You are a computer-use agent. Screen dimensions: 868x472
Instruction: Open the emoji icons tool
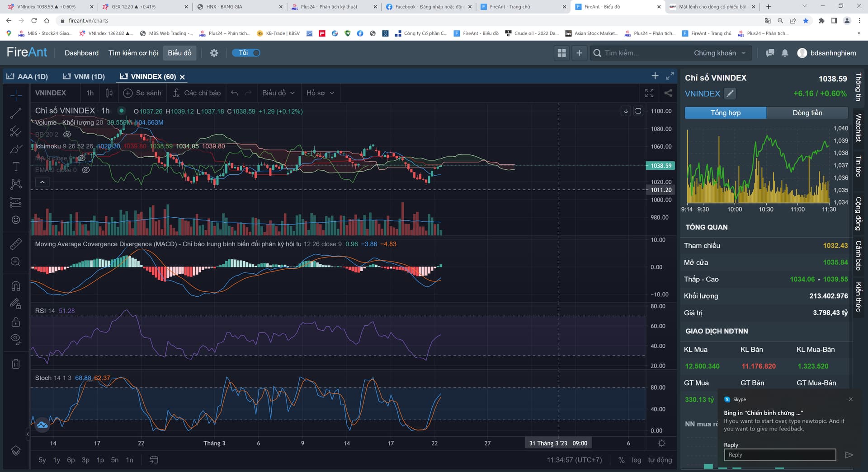pos(16,220)
